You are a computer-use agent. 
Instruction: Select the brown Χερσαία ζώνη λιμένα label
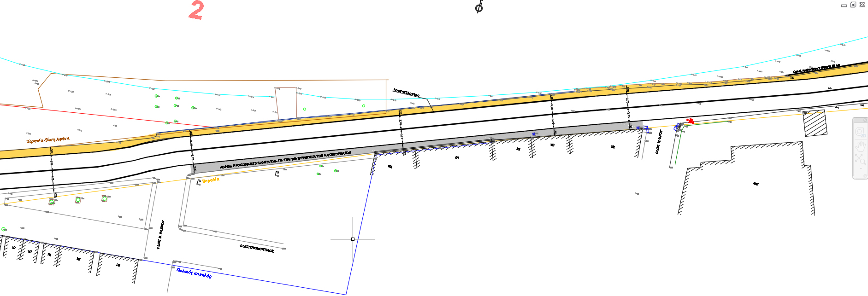point(48,140)
